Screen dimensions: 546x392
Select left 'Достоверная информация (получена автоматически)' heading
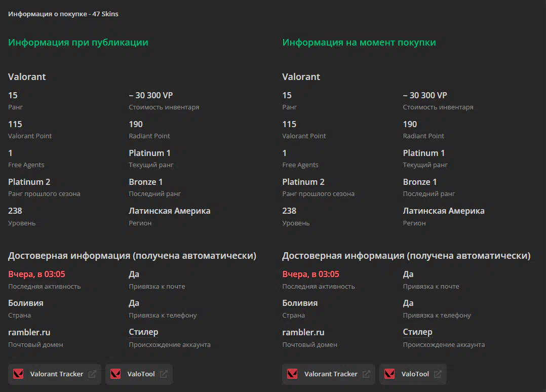click(132, 256)
